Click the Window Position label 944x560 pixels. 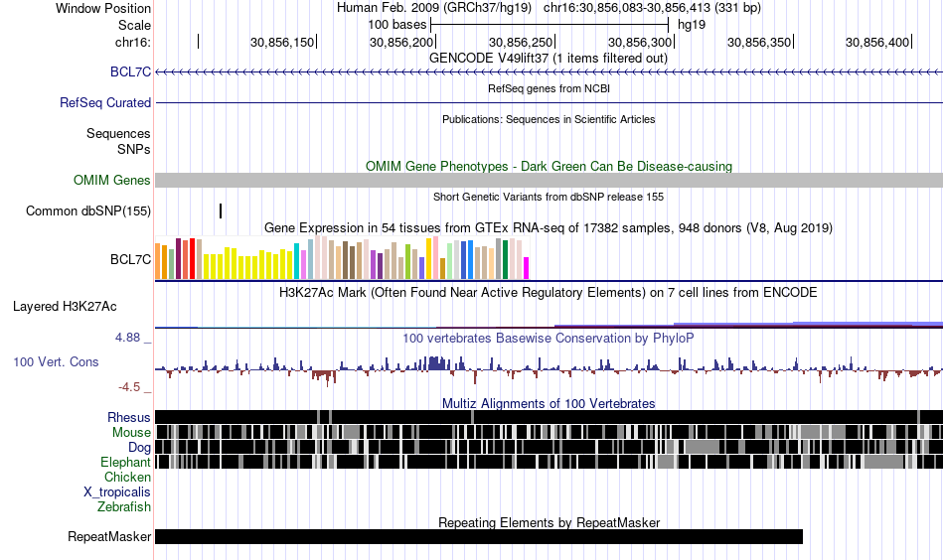coord(103,8)
